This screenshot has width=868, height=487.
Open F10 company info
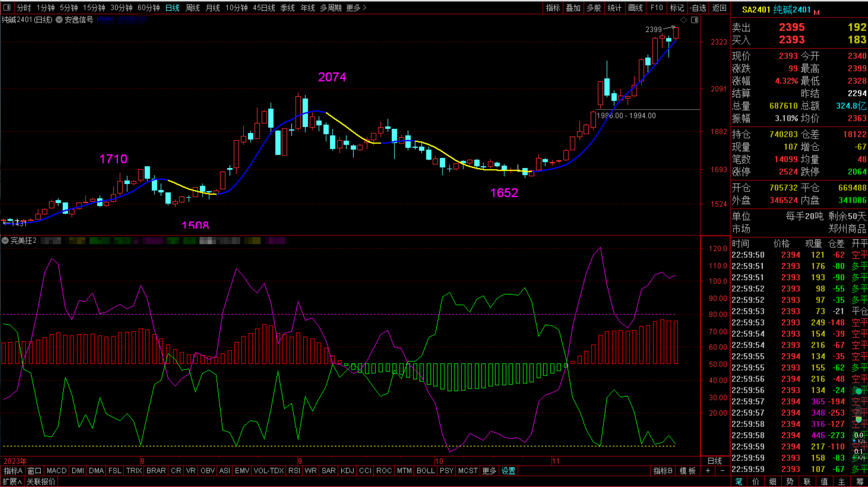(657, 7)
